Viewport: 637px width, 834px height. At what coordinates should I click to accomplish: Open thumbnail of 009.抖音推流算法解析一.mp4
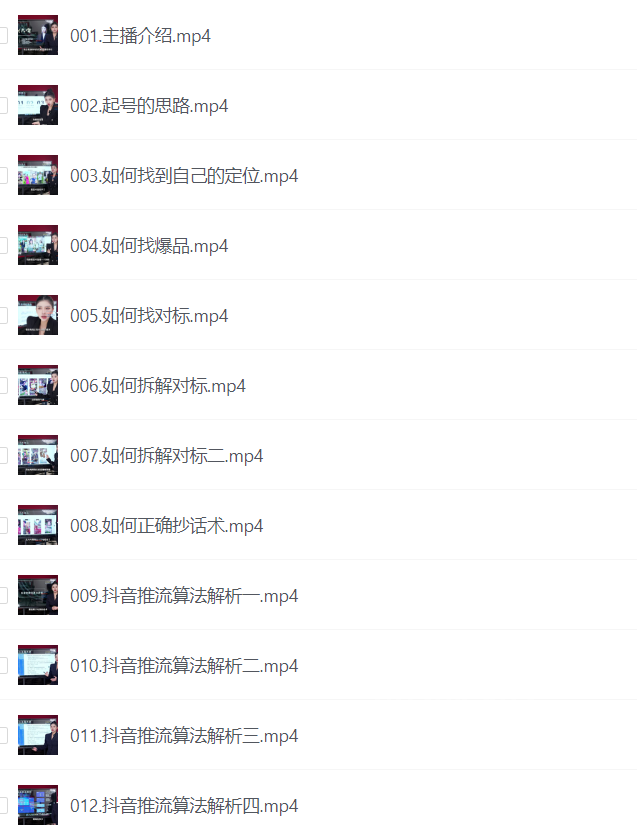coord(38,595)
